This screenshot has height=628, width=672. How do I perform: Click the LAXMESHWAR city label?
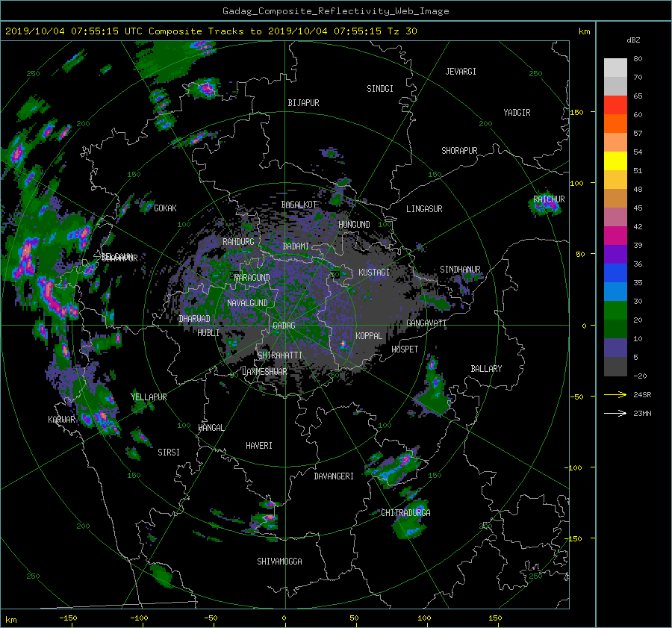[x=264, y=372]
